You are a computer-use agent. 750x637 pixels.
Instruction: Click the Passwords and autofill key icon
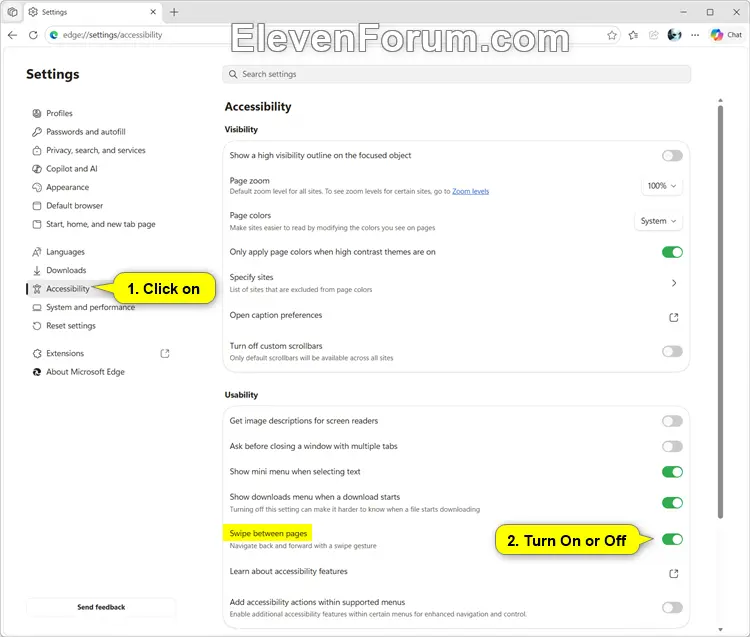37,132
